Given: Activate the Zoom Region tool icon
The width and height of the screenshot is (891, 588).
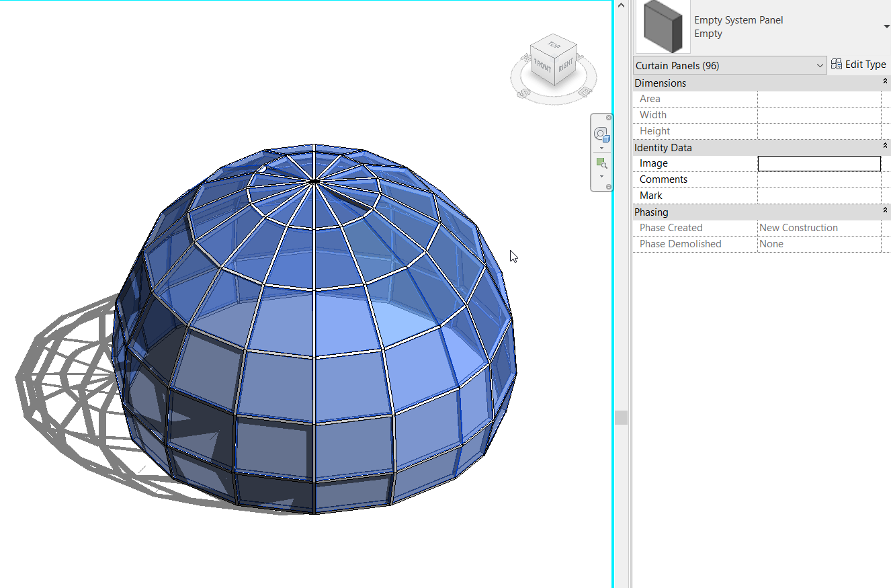Looking at the screenshot, I should [x=600, y=163].
